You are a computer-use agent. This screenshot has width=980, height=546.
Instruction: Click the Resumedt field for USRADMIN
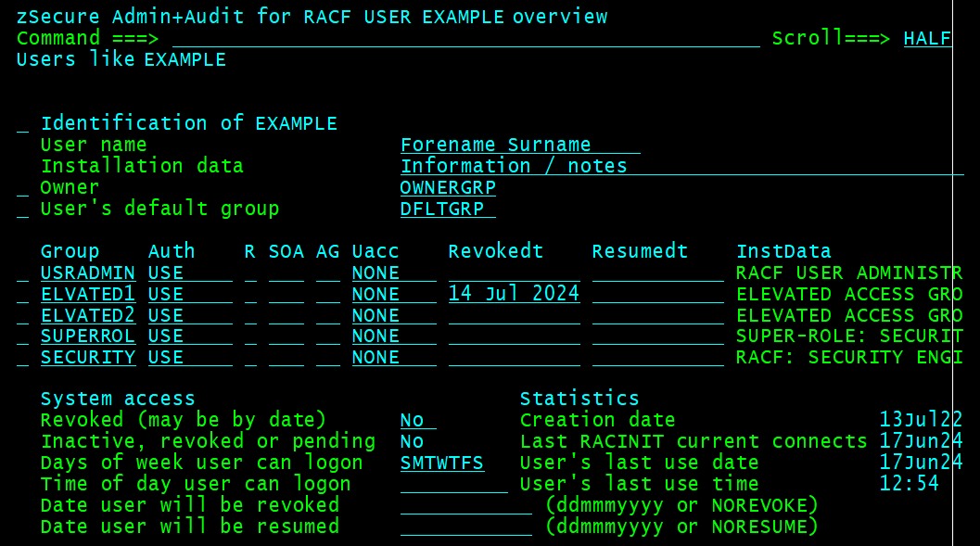658,273
